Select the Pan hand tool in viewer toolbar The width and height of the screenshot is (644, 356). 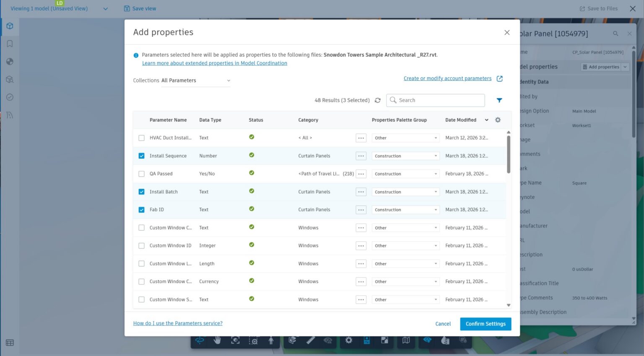(x=217, y=340)
